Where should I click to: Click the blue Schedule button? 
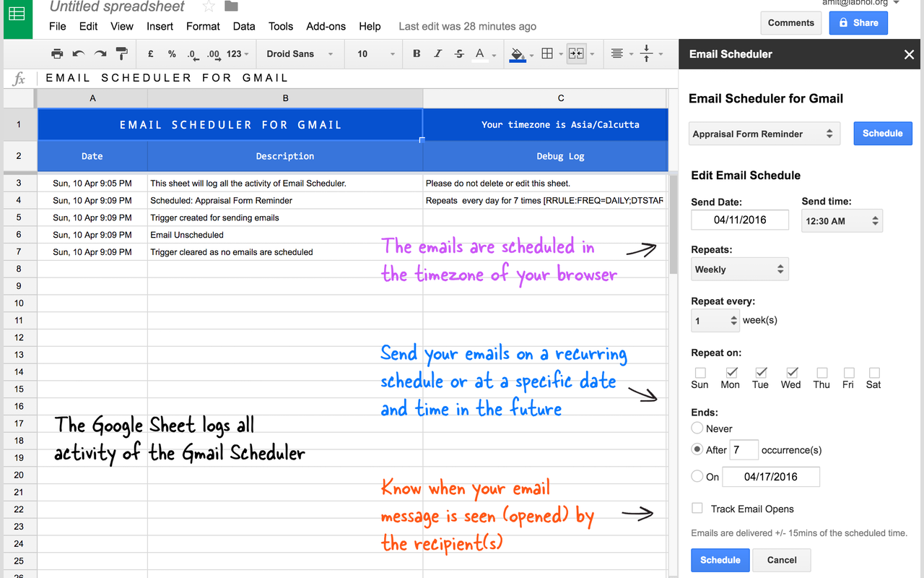click(883, 133)
